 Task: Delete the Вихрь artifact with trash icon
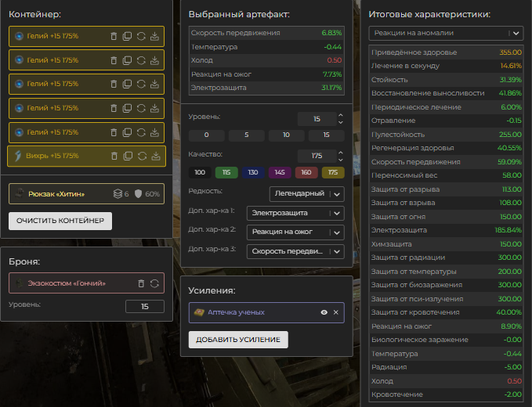click(x=114, y=156)
